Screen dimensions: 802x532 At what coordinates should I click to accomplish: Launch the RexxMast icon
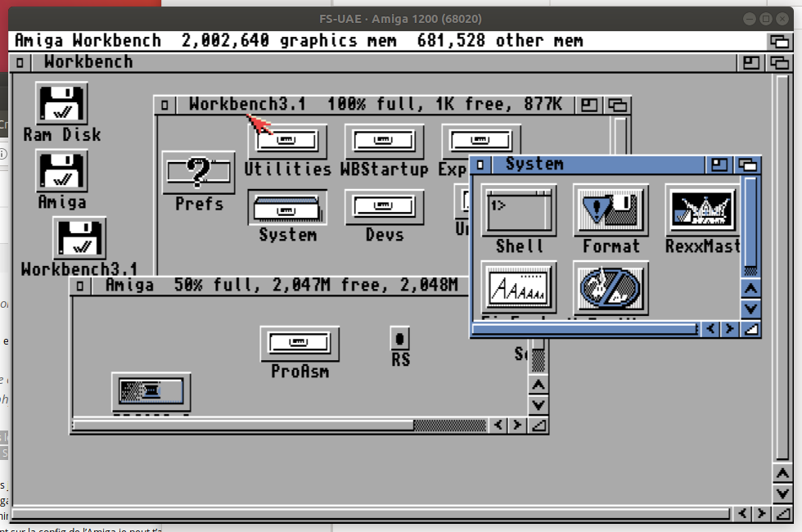703,210
